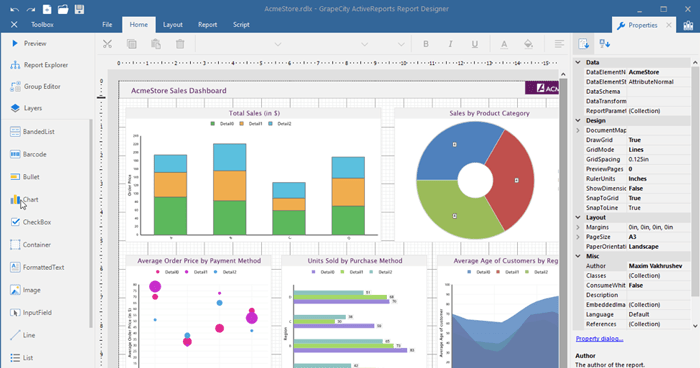Collapse the Data property group
Screen dimensions: 700x368
click(578, 62)
